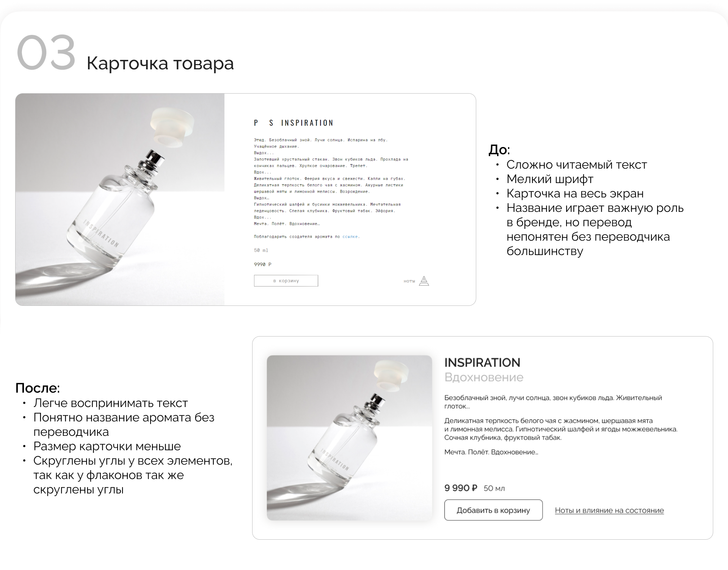
Task: Click the 'Карточка товара' slide heading
Action: pos(160,63)
